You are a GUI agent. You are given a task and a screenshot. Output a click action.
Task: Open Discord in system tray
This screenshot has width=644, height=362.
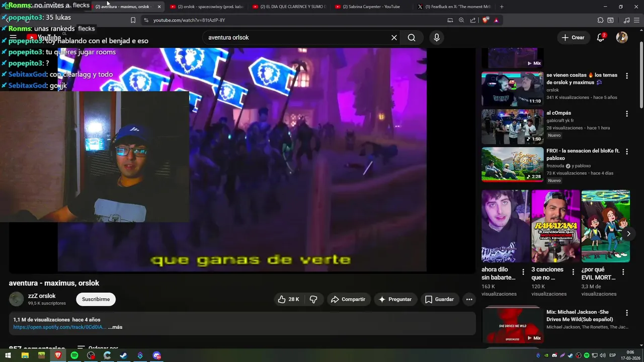554,355
